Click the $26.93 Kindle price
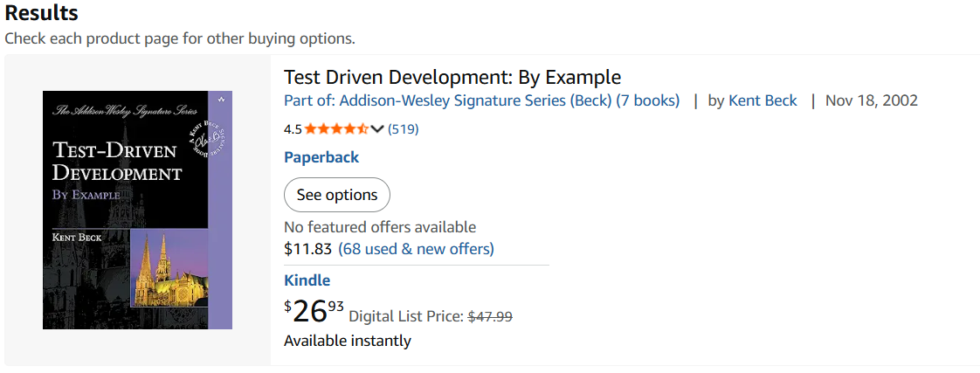This screenshot has height=373, width=980. pos(314,310)
